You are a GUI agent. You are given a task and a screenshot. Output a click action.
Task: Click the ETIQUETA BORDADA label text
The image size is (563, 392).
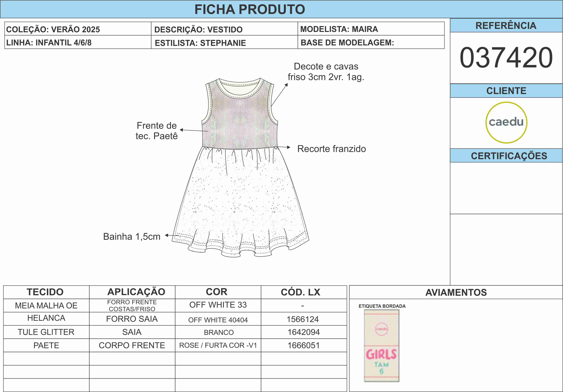coord(382,306)
